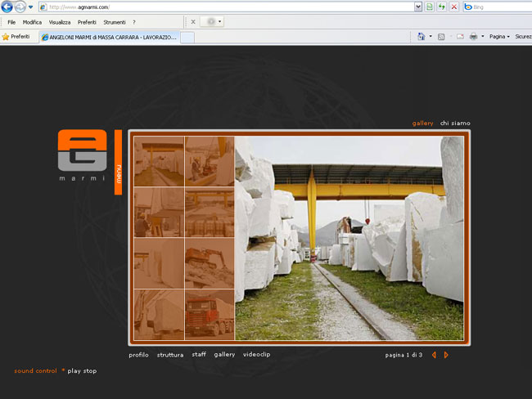Open the ? help menu
The width and height of the screenshot is (532, 399).
point(134,22)
